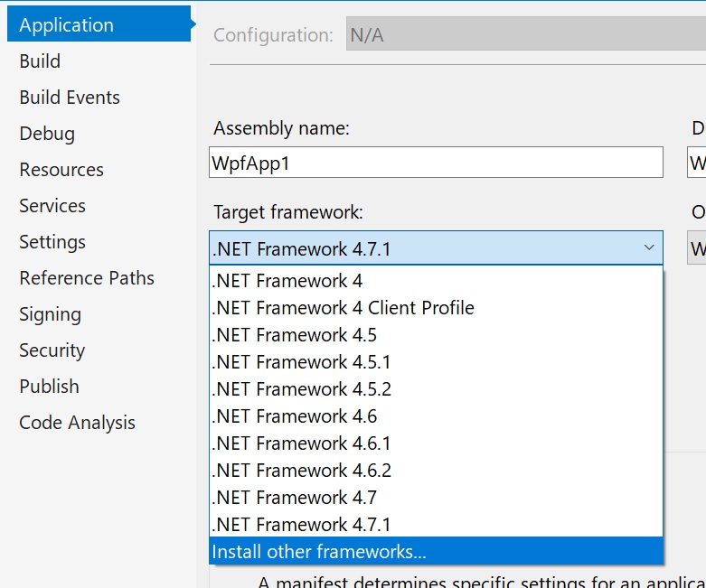
Task: Switch to the Settings tab
Action: point(52,242)
